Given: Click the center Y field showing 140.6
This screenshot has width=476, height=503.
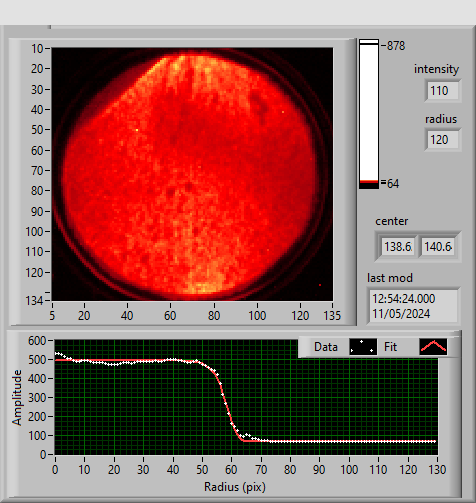Looking at the screenshot, I should [438, 247].
